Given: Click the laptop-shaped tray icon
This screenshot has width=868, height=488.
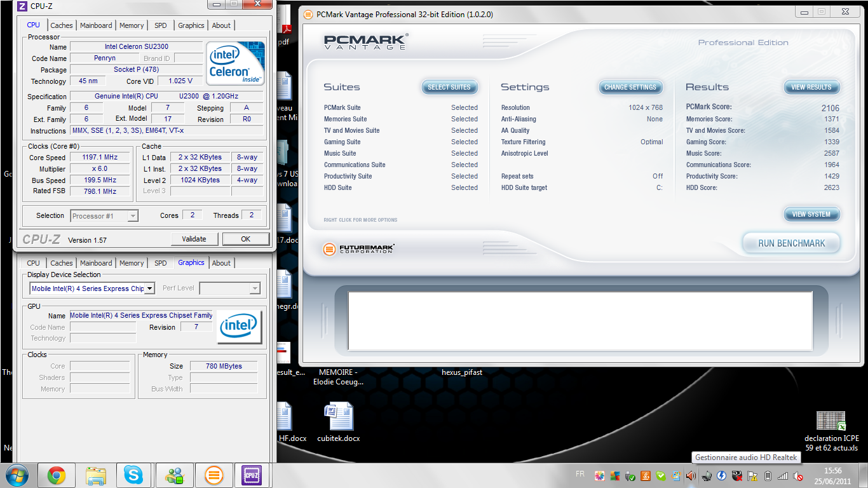Looking at the screenshot, I should 706,476.
